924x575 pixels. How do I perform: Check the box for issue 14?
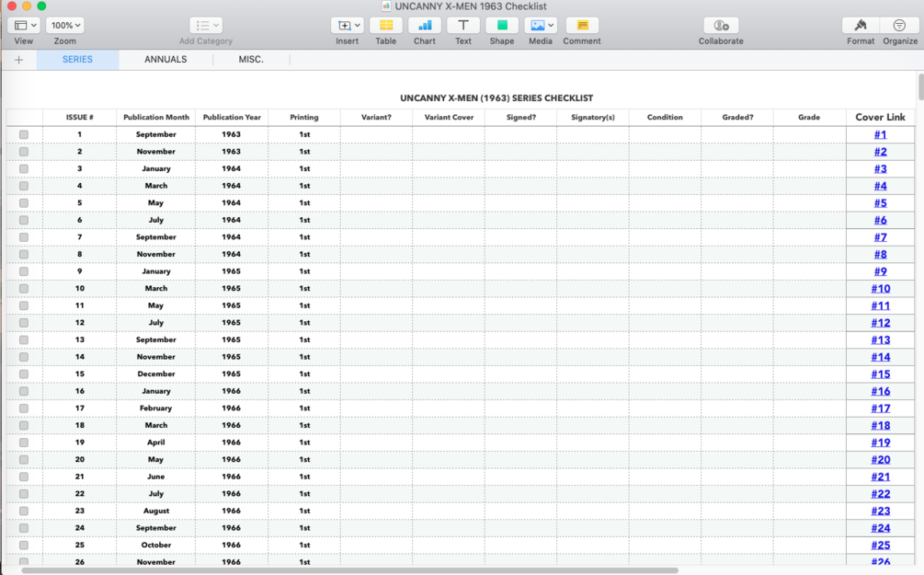coord(24,357)
